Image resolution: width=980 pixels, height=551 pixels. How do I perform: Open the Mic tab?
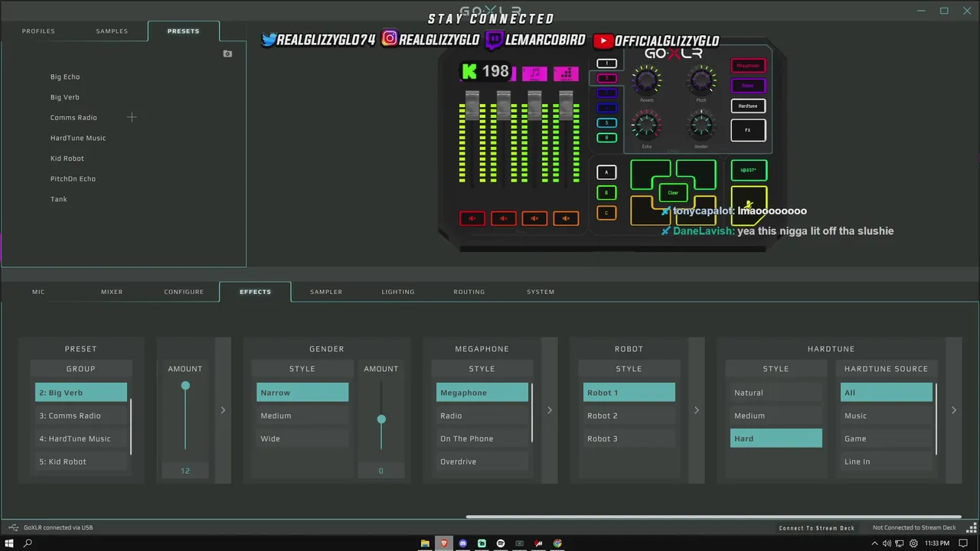coord(38,292)
